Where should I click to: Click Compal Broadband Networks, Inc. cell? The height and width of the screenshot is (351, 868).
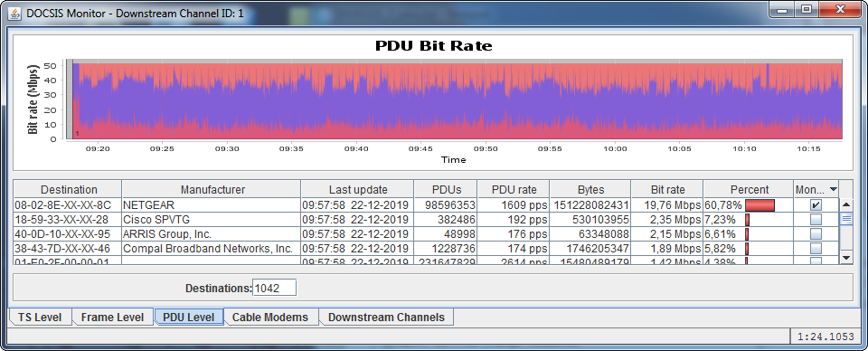point(212,249)
